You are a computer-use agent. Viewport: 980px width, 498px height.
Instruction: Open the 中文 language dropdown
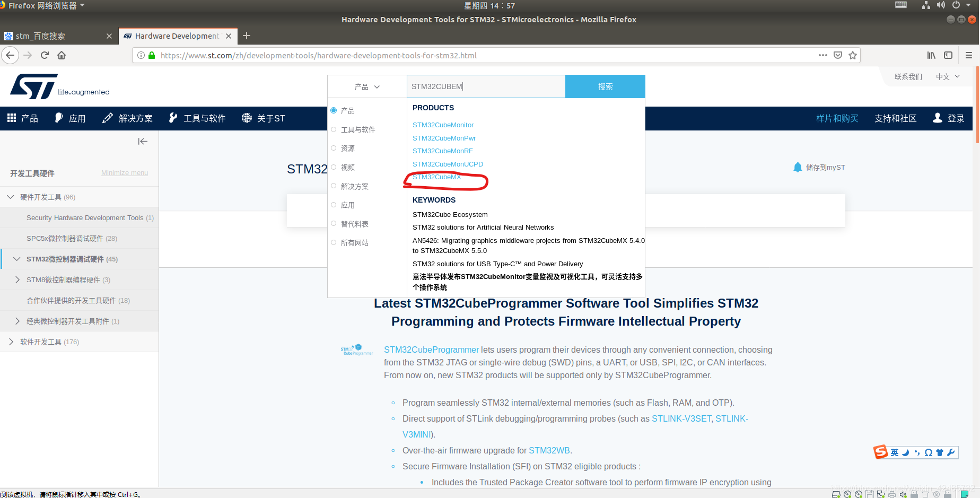[948, 77]
